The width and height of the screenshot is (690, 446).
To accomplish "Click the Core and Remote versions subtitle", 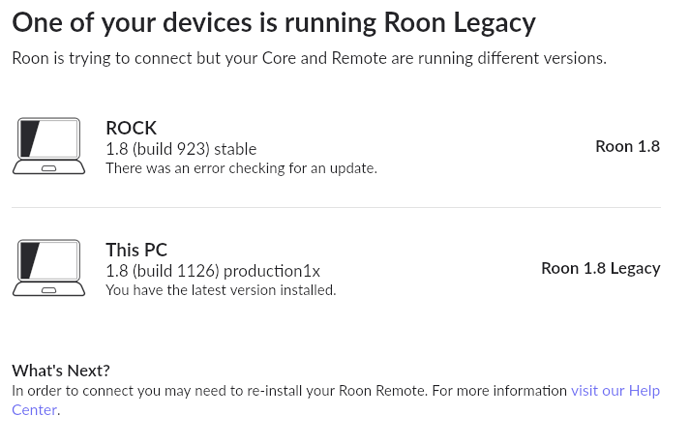I will 309,58.
